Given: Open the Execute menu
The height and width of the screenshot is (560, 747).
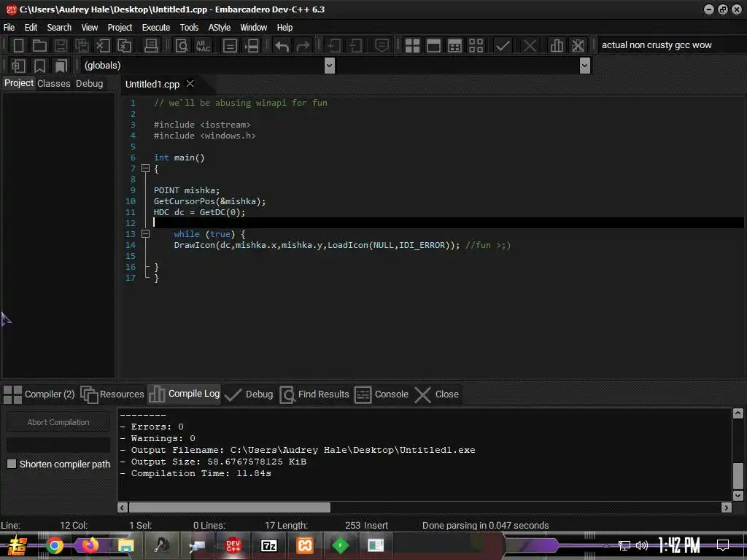Looking at the screenshot, I should [x=156, y=28].
